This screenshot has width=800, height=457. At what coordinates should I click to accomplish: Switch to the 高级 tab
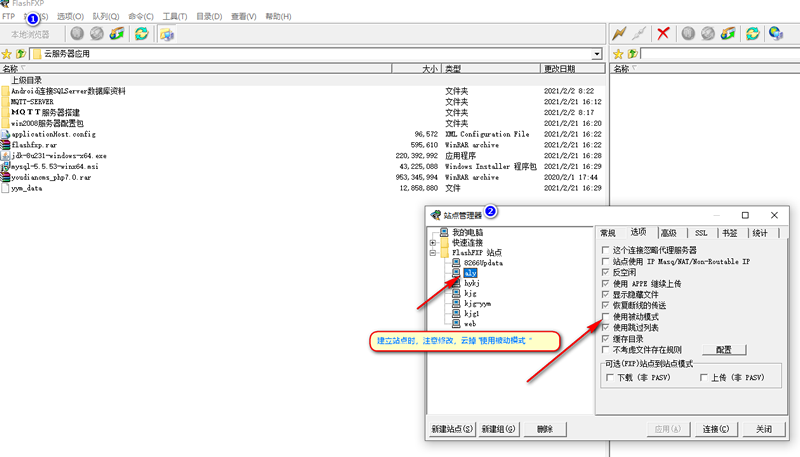pos(668,233)
